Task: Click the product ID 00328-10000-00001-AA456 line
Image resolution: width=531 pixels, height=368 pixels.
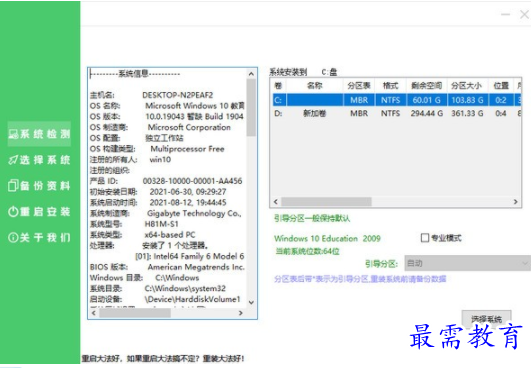Action: (166, 181)
